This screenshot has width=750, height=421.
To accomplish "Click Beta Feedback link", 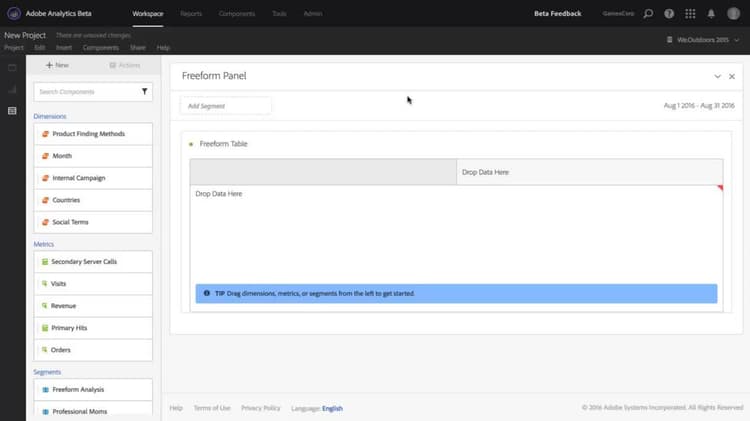I will tap(558, 13).
